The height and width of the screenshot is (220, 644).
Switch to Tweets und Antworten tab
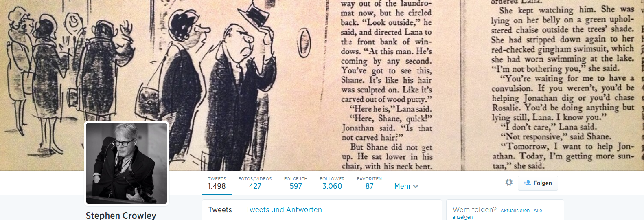click(x=284, y=210)
